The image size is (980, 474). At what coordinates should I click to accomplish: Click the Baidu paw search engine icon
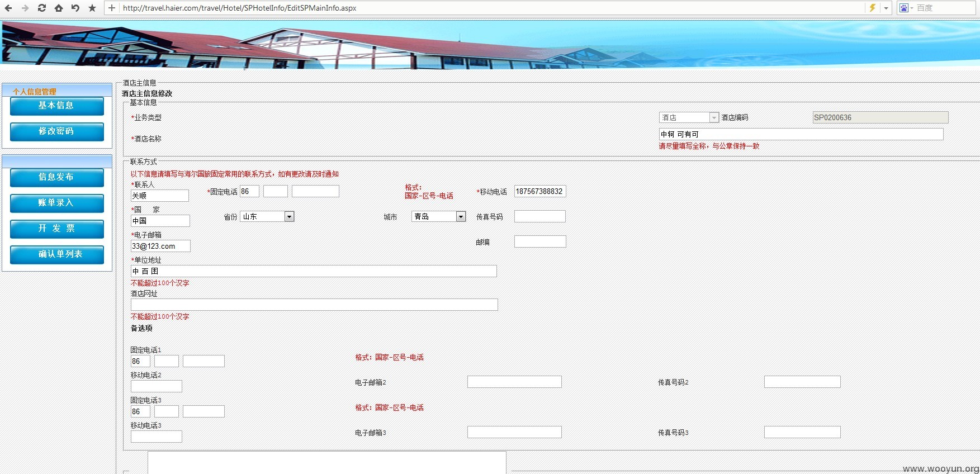903,8
